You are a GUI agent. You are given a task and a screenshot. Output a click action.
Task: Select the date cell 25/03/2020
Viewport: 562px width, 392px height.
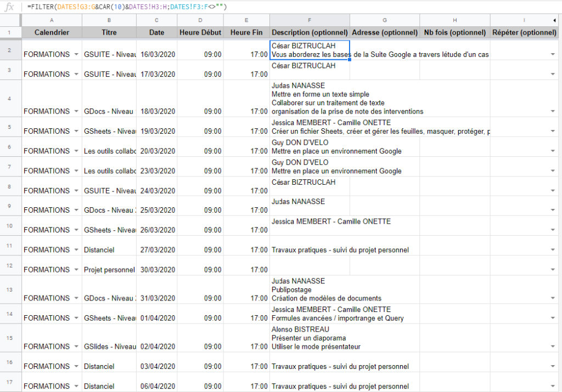pyautogui.click(x=156, y=206)
